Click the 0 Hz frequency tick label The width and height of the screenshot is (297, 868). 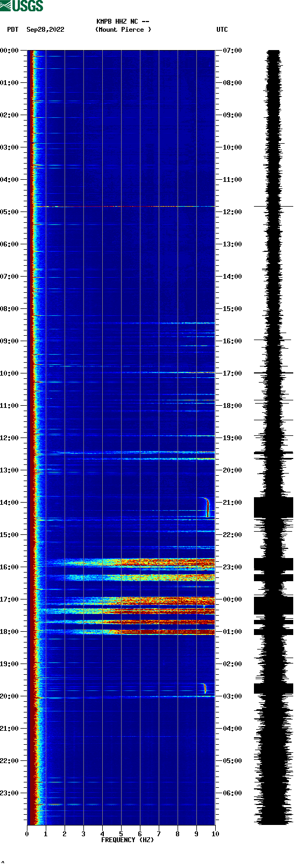27,834
